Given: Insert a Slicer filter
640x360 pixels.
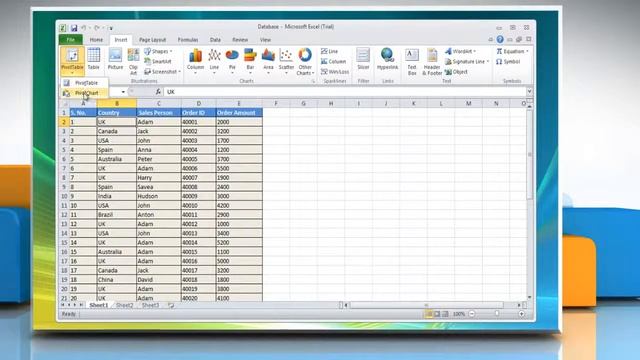Looking at the screenshot, I should pyautogui.click(x=363, y=59).
